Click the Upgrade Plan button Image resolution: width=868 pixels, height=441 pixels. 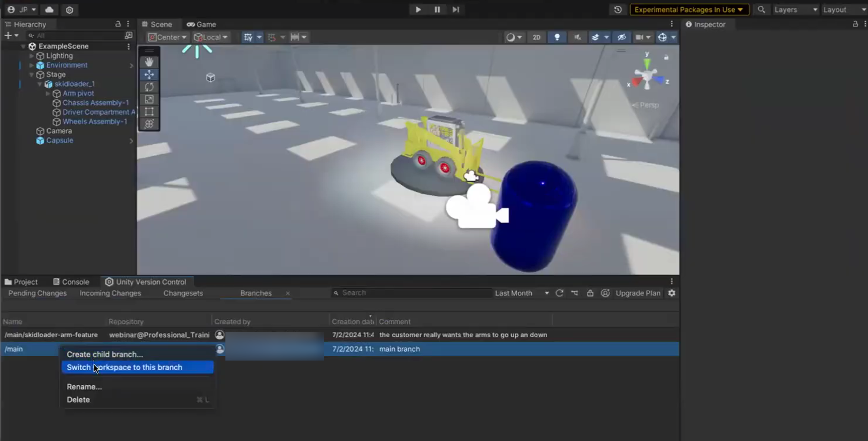coord(638,293)
